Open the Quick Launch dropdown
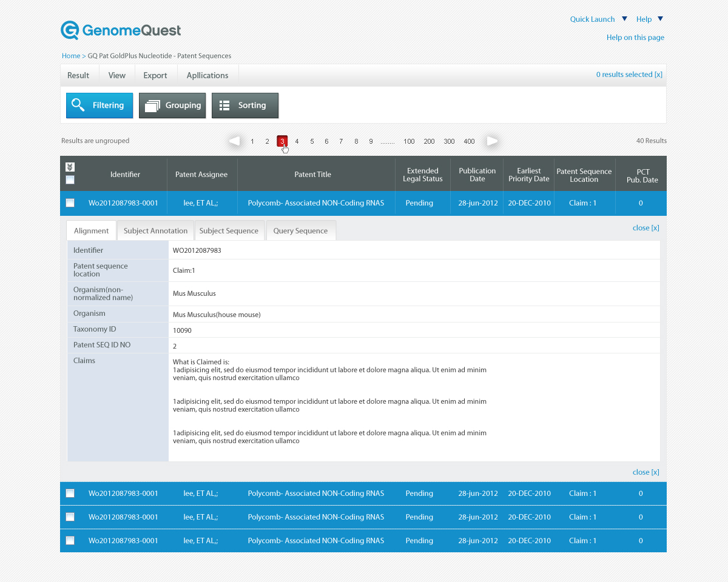728x582 pixels. 599,19
